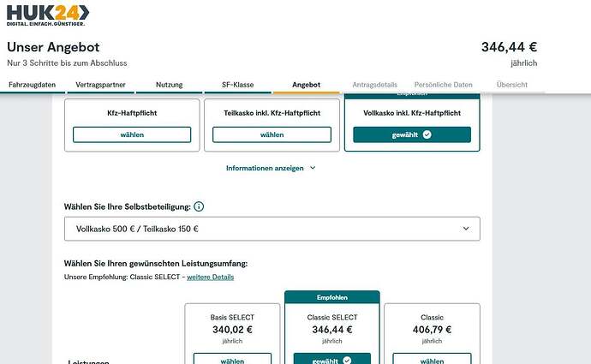This screenshot has height=364, width=591.
Task: Choose Teilkasko inkl. Kfz-Haftpflicht wählen button
Action: coord(272,134)
